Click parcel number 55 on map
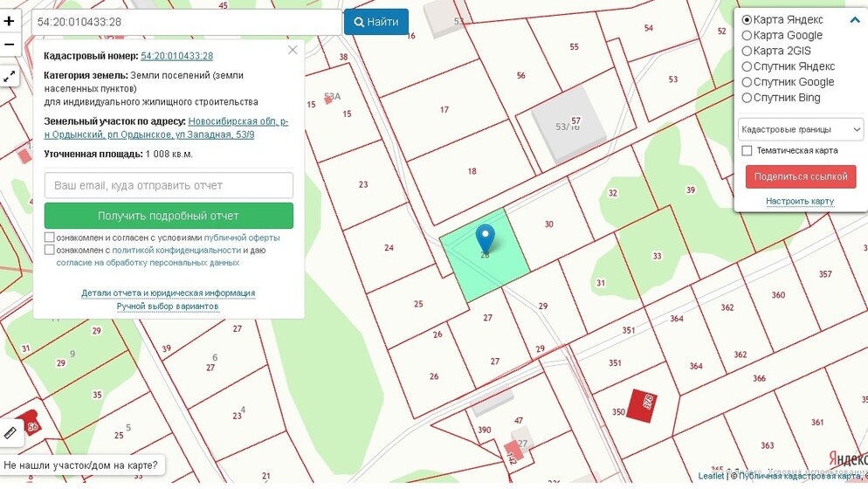The width and height of the screenshot is (868, 489). [x=574, y=47]
